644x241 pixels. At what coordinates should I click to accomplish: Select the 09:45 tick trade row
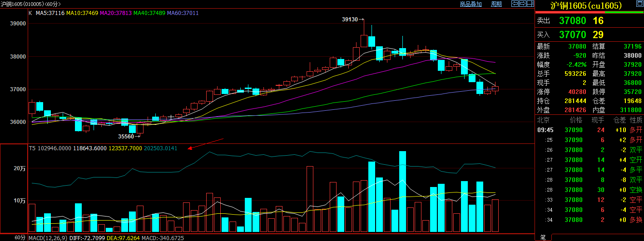(x=590, y=130)
